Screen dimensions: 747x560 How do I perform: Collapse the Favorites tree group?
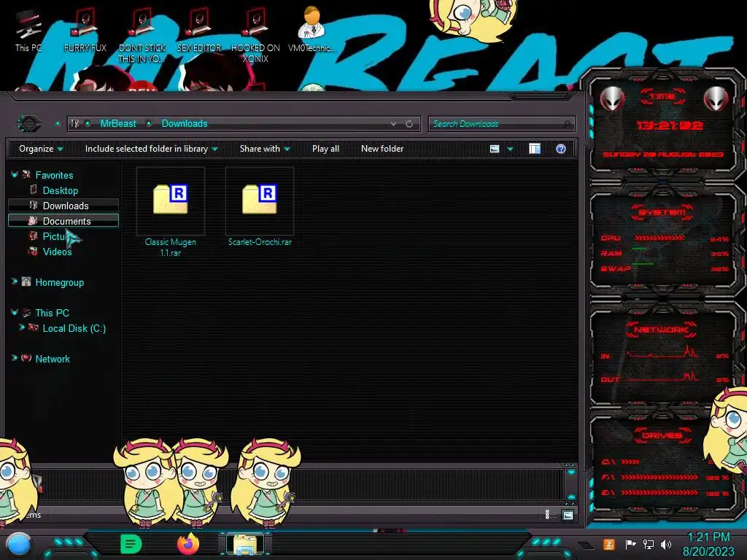[x=15, y=175]
